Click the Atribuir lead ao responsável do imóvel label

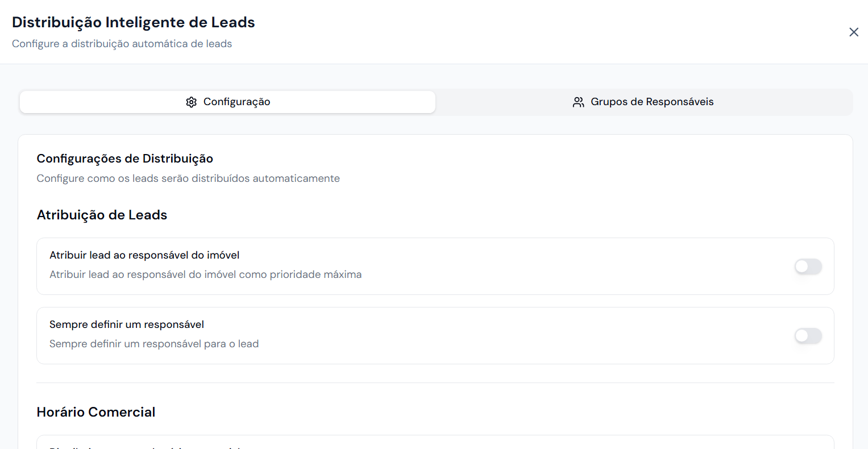click(144, 255)
